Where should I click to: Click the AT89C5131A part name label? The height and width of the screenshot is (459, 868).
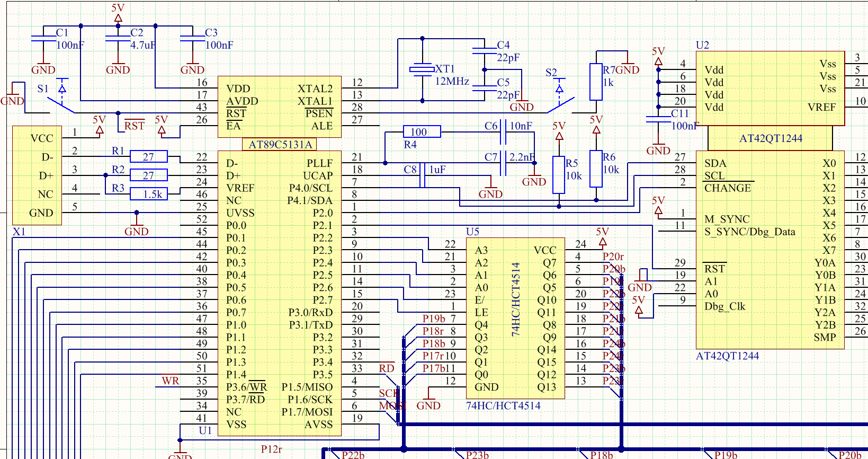[x=280, y=144]
